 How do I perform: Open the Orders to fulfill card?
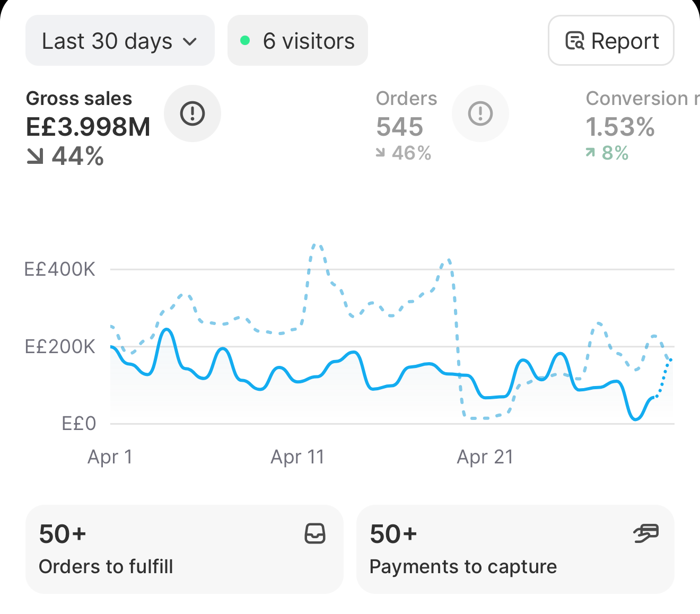click(184, 549)
